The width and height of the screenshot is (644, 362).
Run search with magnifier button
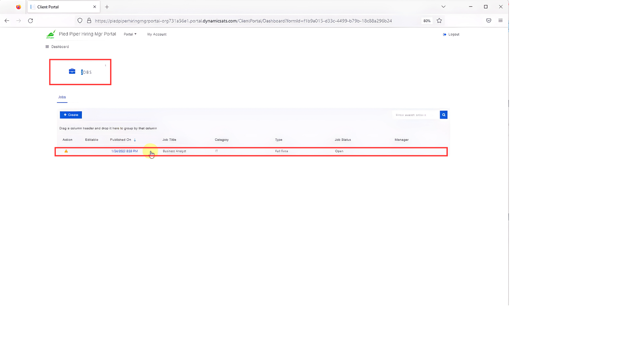coord(444,115)
